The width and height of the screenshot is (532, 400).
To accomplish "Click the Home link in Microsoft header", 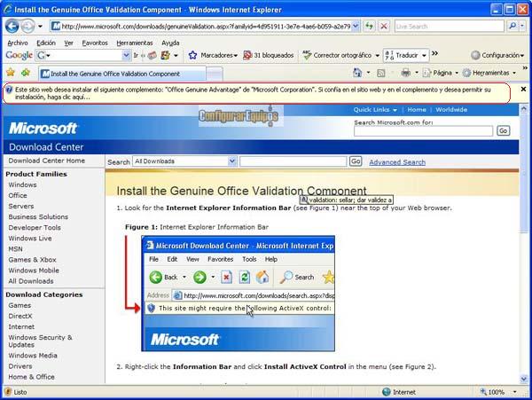I will 417,110.
